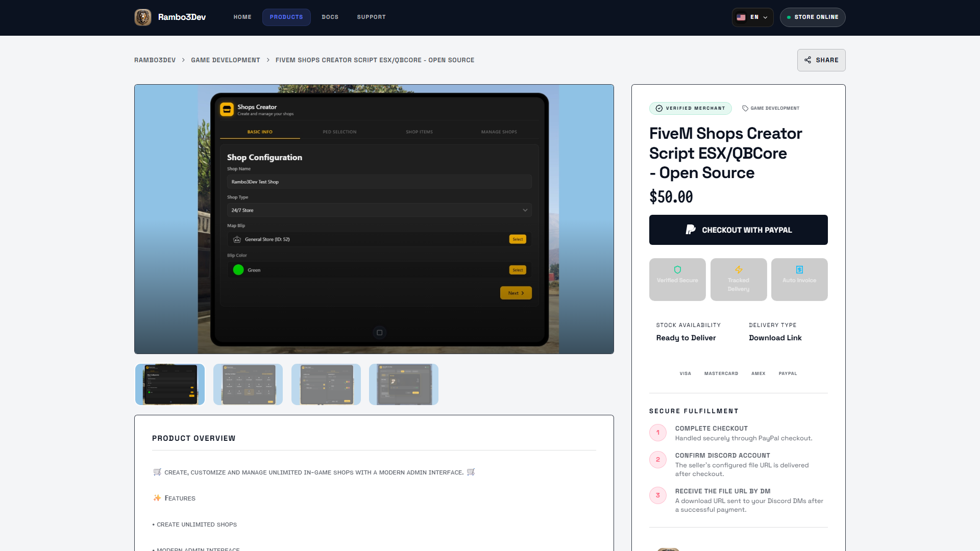Go to the Support page
This screenshot has height=551, width=980.
pos(371,17)
